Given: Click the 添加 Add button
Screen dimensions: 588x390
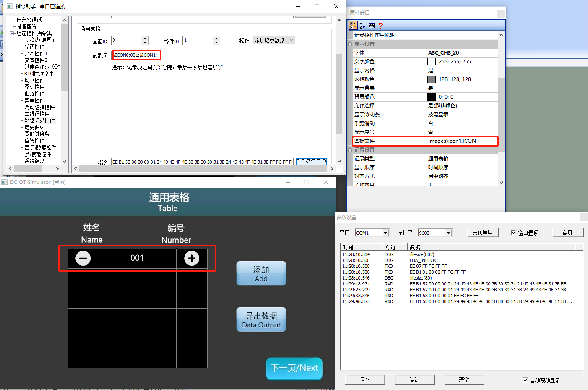Looking at the screenshot, I should click(x=261, y=273).
